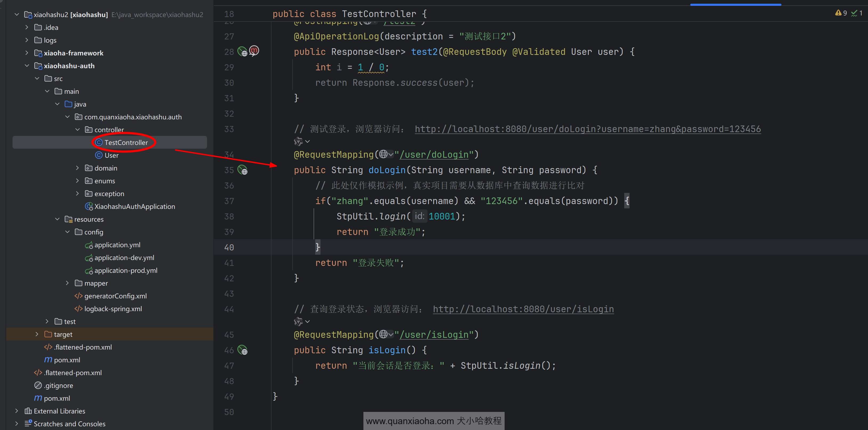The width and height of the screenshot is (868, 430).
Task: Open URL dropdown next to /user/doLogin globe
Action: click(x=391, y=155)
